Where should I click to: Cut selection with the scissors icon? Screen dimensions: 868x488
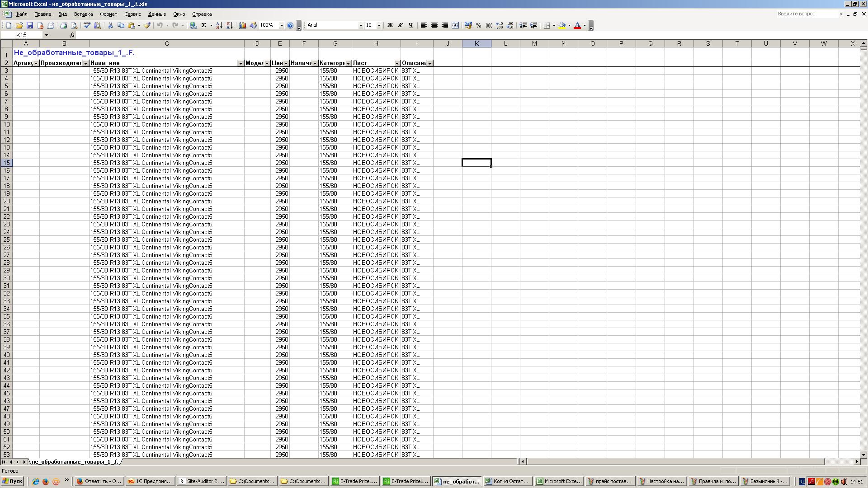pyautogui.click(x=110, y=25)
